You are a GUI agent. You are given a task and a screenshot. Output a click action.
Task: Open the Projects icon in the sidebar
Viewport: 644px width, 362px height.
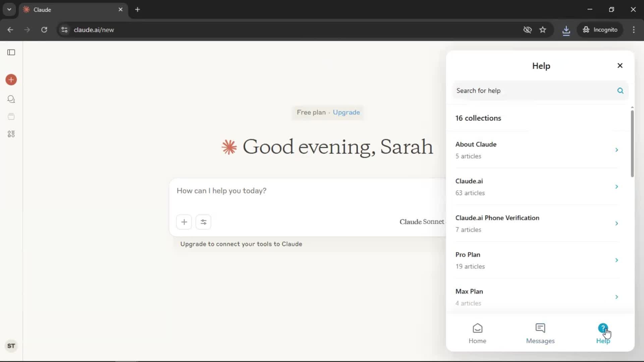tap(11, 117)
